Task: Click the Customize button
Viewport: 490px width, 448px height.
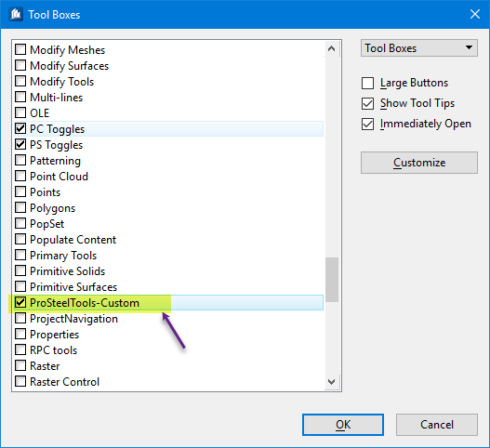Action: pos(419,163)
